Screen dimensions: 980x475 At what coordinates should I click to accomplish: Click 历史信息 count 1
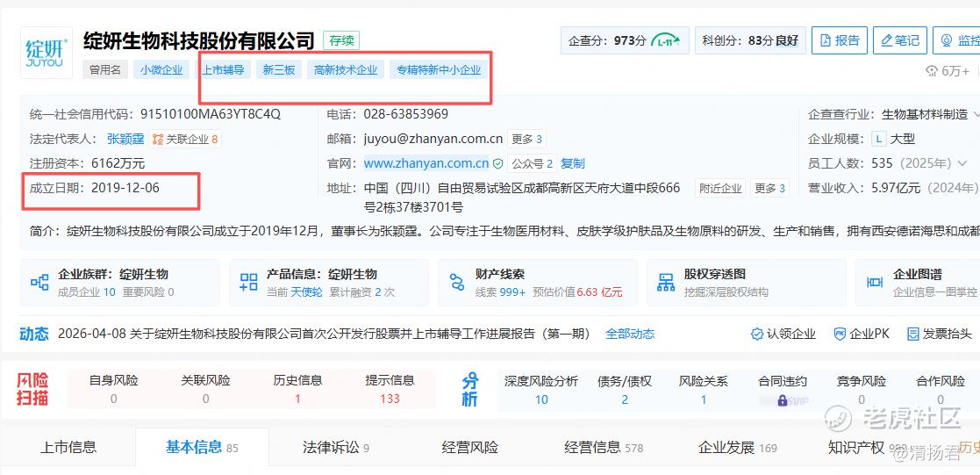pos(297,399)
